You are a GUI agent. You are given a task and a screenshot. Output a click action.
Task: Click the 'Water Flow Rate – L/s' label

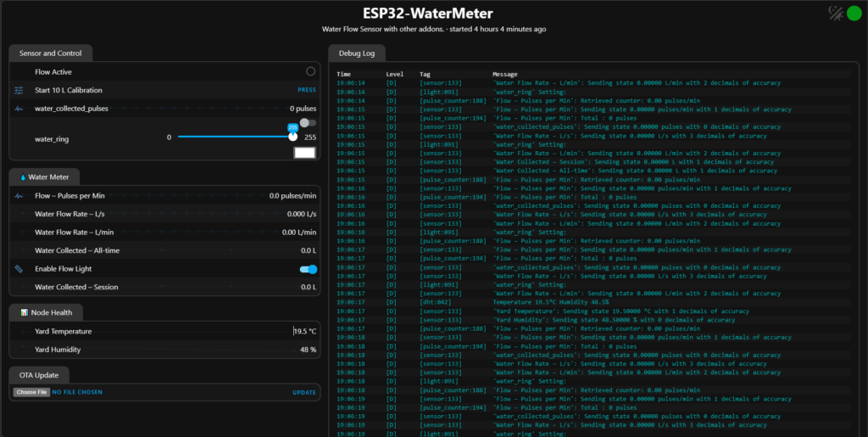coord(70,214)
